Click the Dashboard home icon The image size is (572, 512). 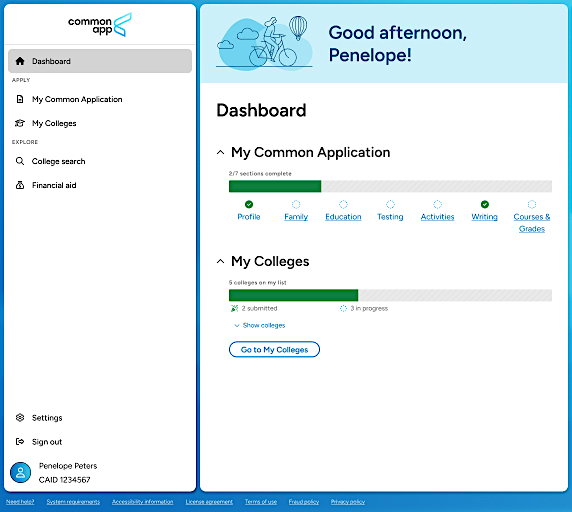point(20,61)
